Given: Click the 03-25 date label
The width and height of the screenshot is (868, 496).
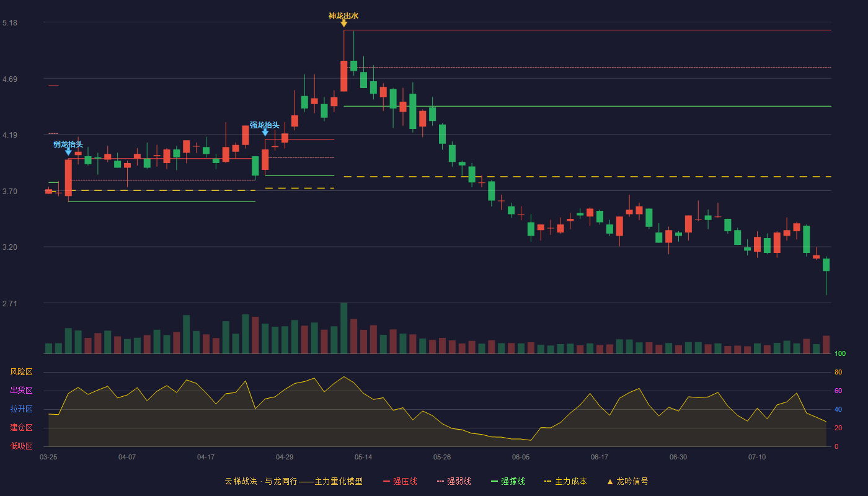Looking at the screenshot, I should click(x=48, y=457).
